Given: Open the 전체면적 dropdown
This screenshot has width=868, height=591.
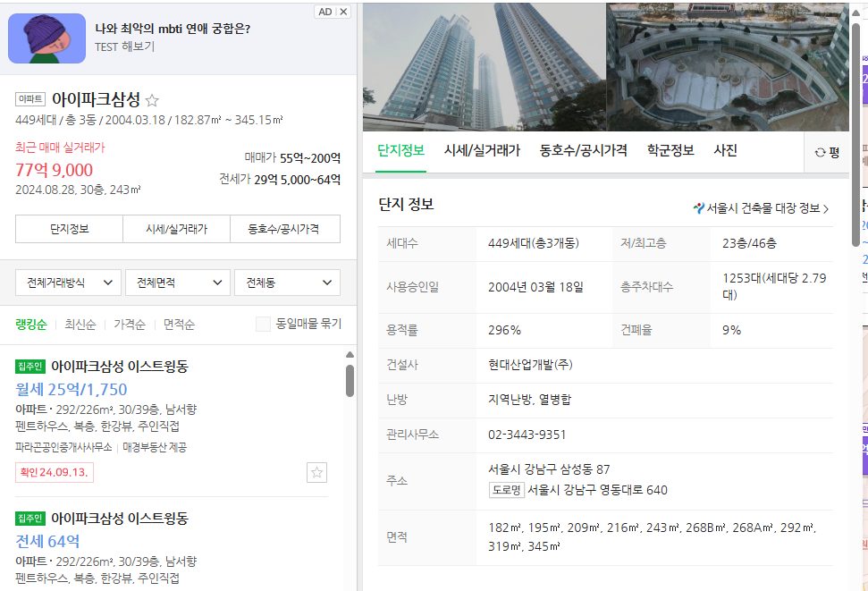Looking at the screenshot, I should [178, 283].
